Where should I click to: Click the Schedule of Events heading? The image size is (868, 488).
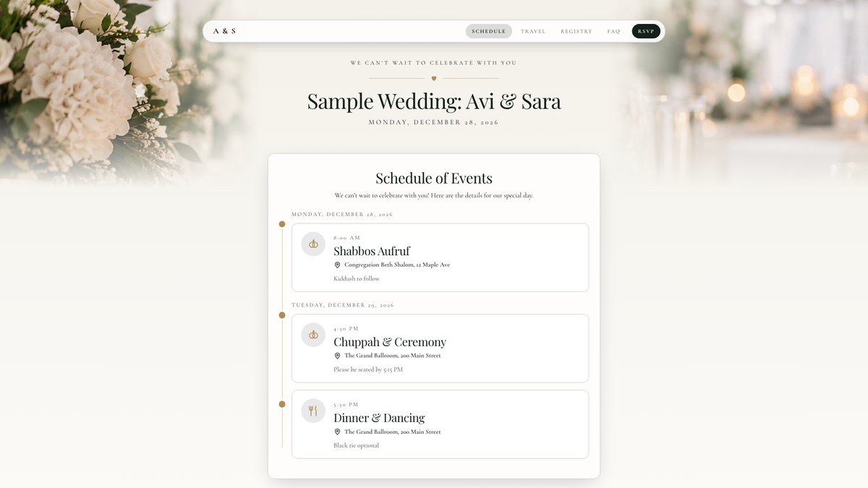click(434, 179)
